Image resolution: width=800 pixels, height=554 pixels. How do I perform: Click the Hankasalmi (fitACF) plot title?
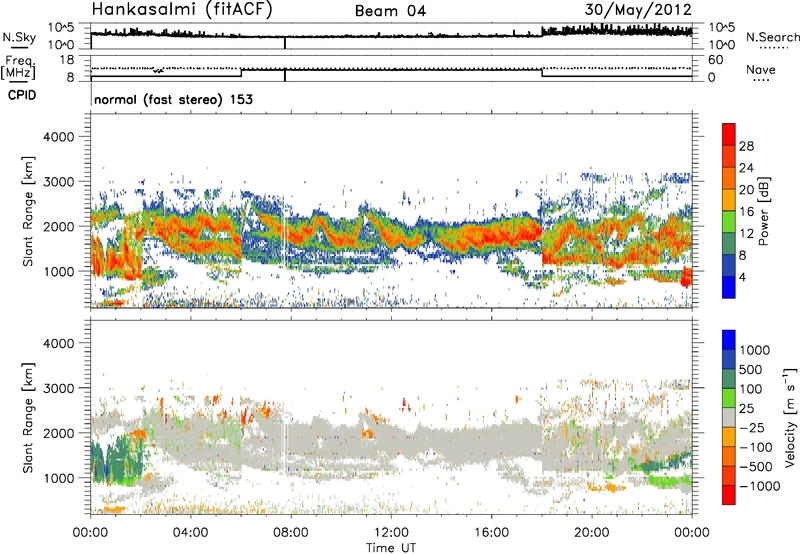click(182, 10)
